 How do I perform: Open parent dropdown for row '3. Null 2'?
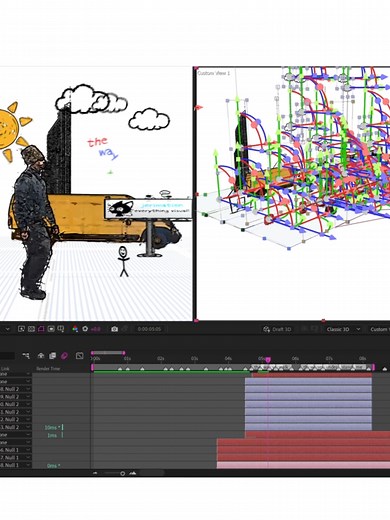(28, 427)
